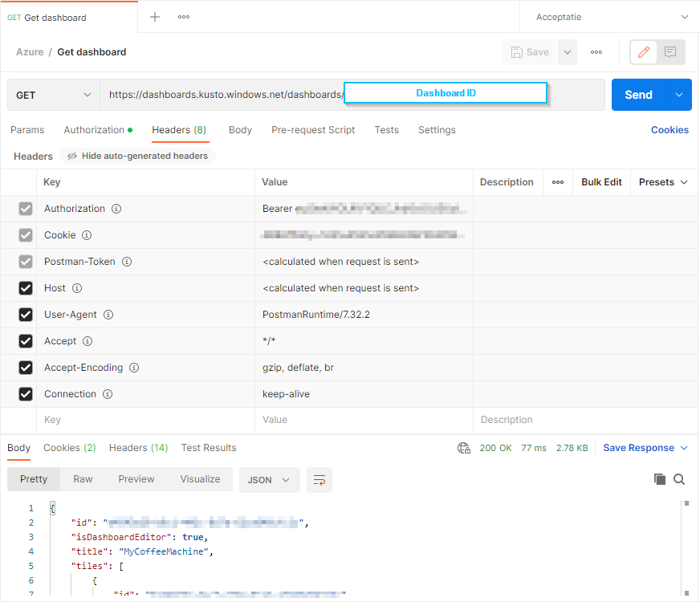Open the GET method dropdown

tap(54, 95)
